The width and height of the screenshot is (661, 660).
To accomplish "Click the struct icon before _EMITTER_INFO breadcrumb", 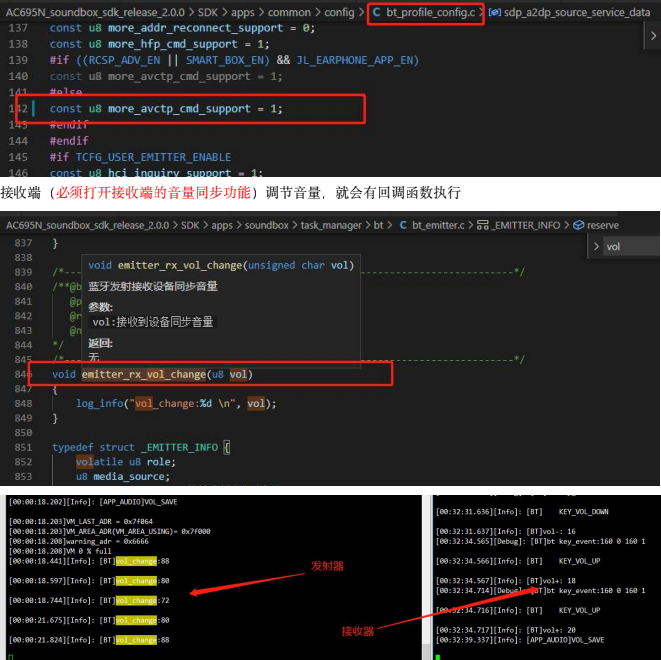I will click(x=483, y=225).
